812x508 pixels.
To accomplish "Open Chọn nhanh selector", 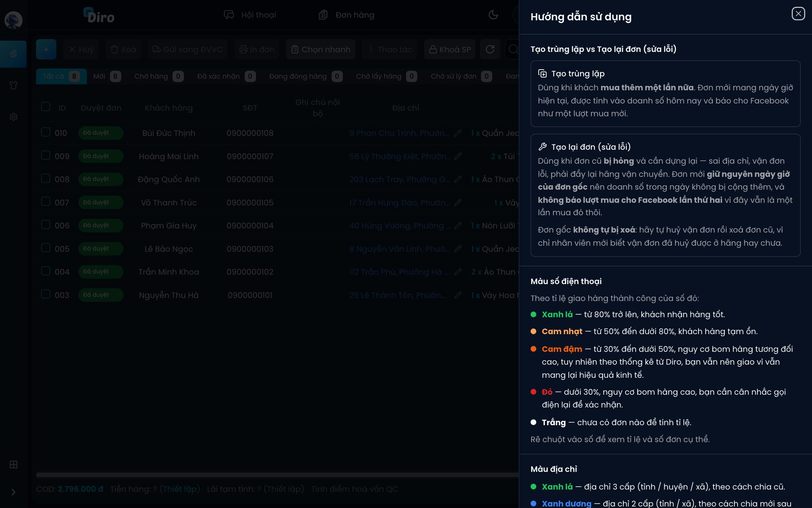I will [x=321, y=49].
